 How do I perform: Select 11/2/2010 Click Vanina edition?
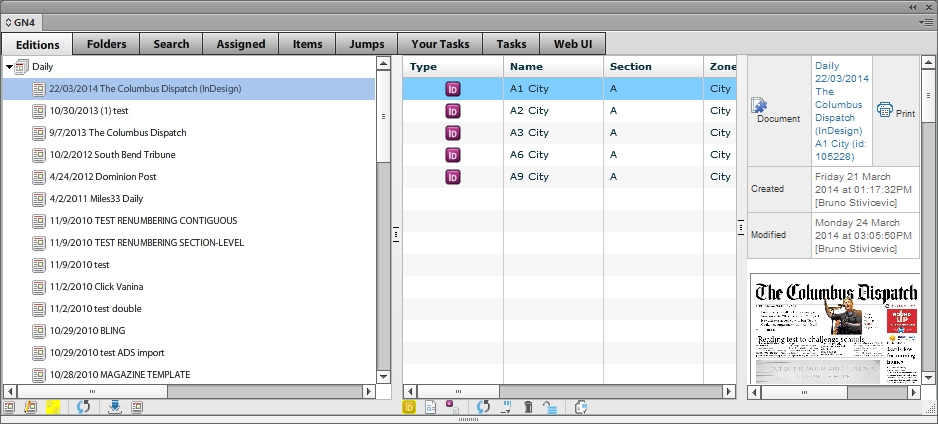click(188, 286)
